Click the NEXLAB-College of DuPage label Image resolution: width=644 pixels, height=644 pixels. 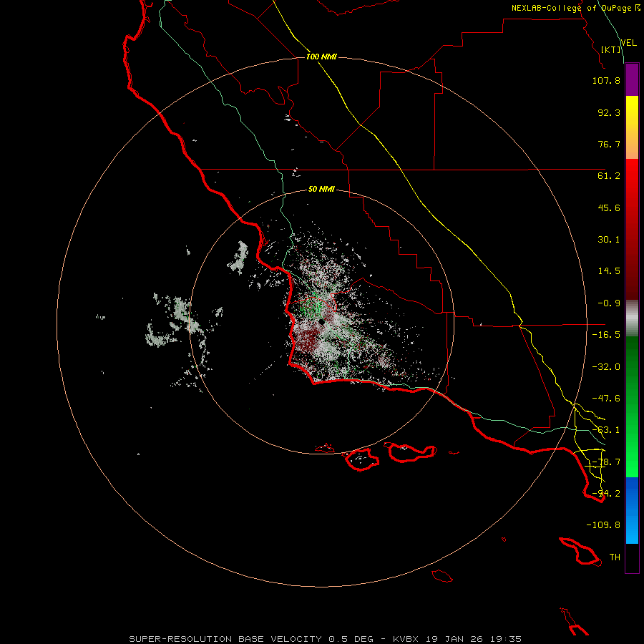click(x=572, y=8)
